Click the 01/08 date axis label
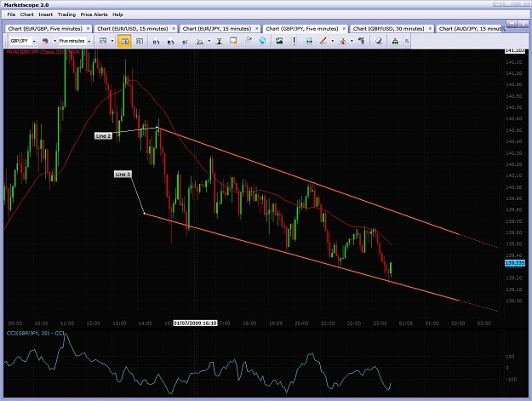Viewport: 532px width, 401px height. [406, 324]
